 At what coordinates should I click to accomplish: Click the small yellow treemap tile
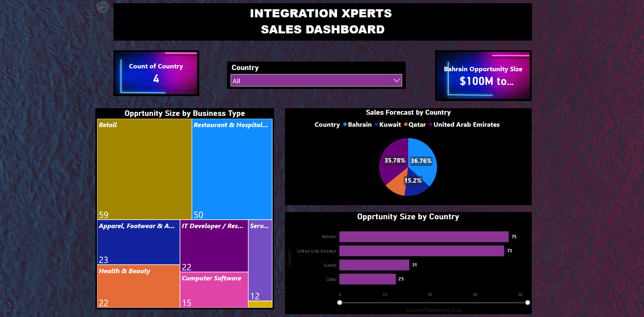coord(260,305)
